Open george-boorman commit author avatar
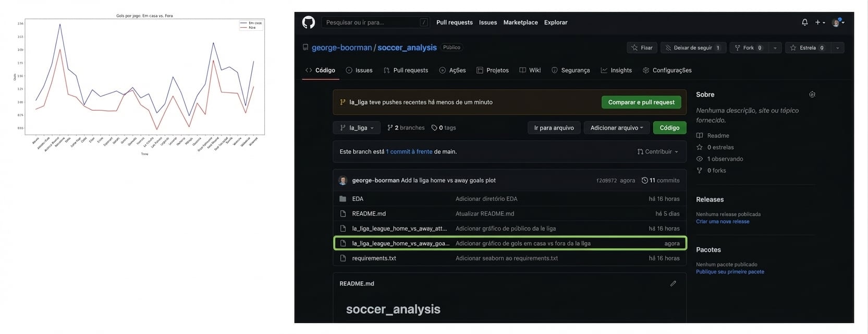Screen dimensions: 868x334 (343, 181)
